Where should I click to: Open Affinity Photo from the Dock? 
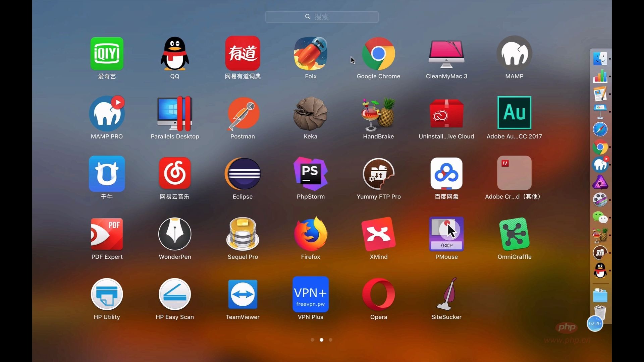pos(600,182)
